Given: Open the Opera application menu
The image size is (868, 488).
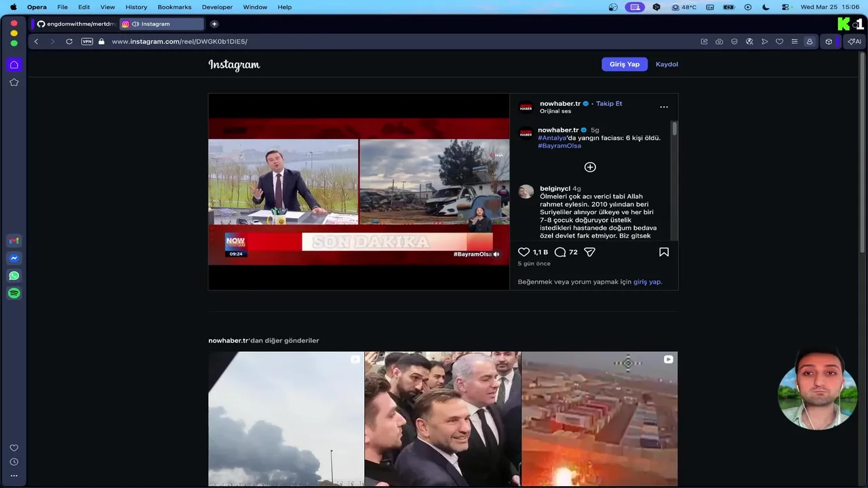Looking at the screenshot, I should click(37, 7).
